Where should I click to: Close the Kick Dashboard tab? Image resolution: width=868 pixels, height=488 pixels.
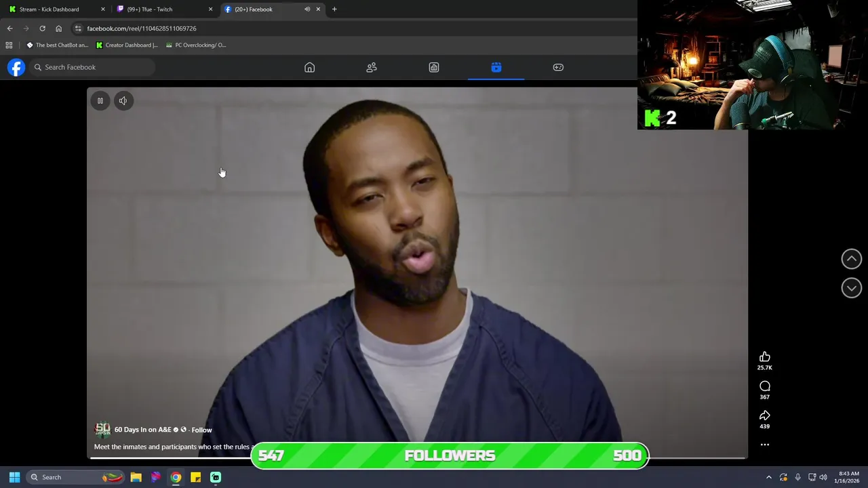tap(103, 9)
